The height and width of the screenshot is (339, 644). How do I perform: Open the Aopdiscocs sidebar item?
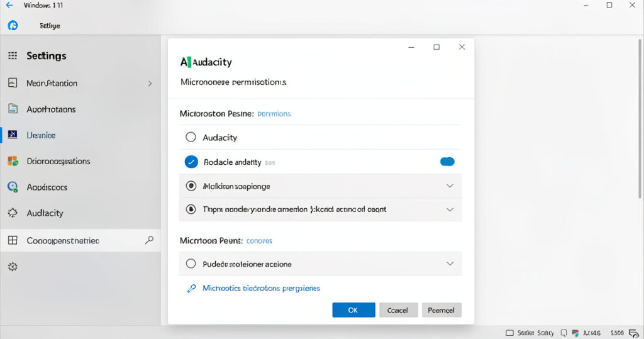[x=80, y=187]
